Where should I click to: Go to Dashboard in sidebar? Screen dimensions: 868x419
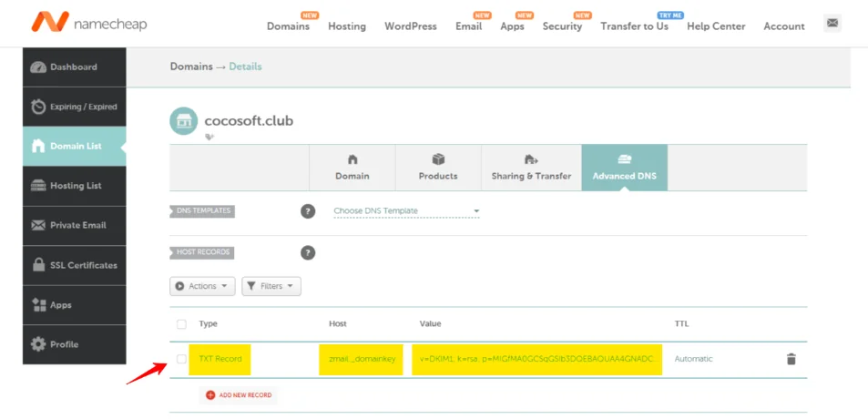pos(74,67)
